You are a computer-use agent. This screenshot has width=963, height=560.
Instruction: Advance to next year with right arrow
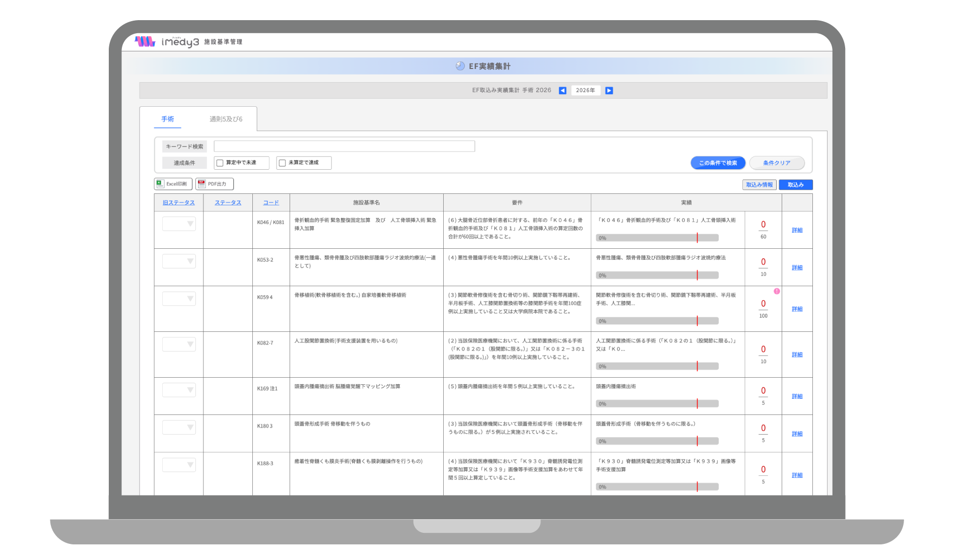pos(609,91)
